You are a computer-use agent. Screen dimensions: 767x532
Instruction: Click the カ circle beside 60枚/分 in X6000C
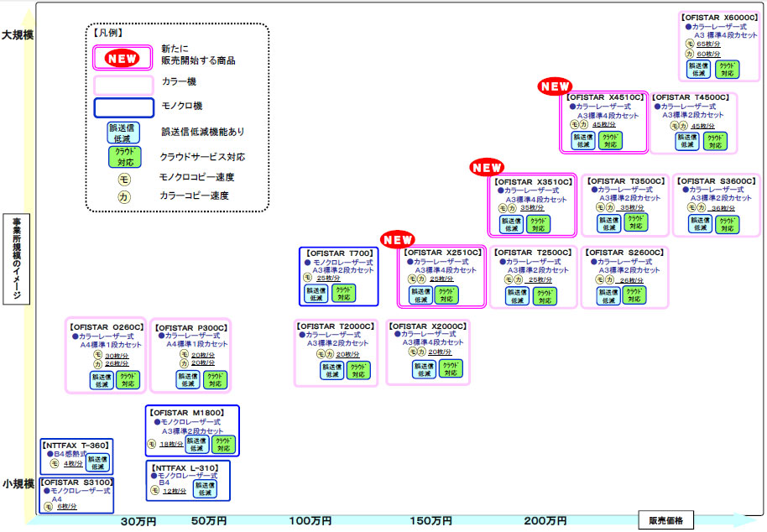pos(690,54)
